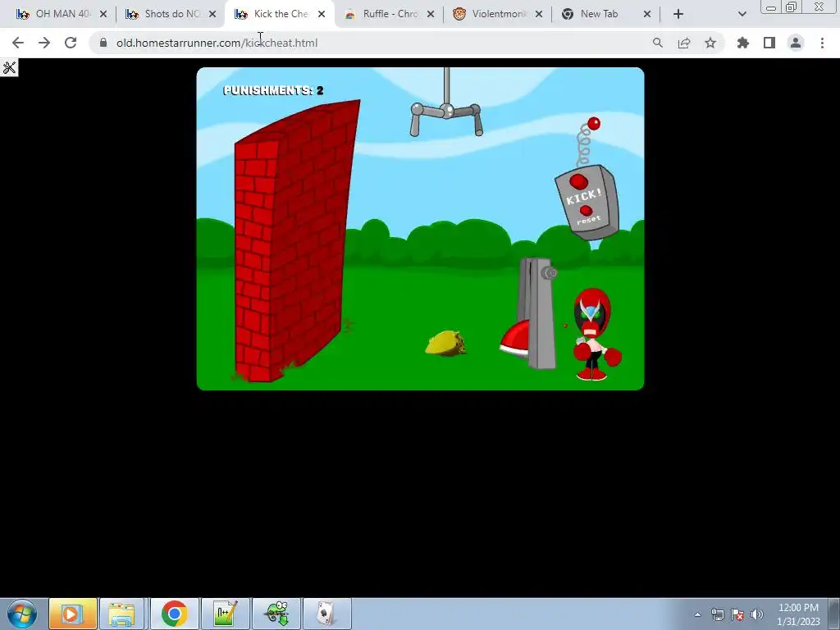This screenshot has width=840, height=630.
Task: Expand the tab search dropdown arrow
Action: 742,14
